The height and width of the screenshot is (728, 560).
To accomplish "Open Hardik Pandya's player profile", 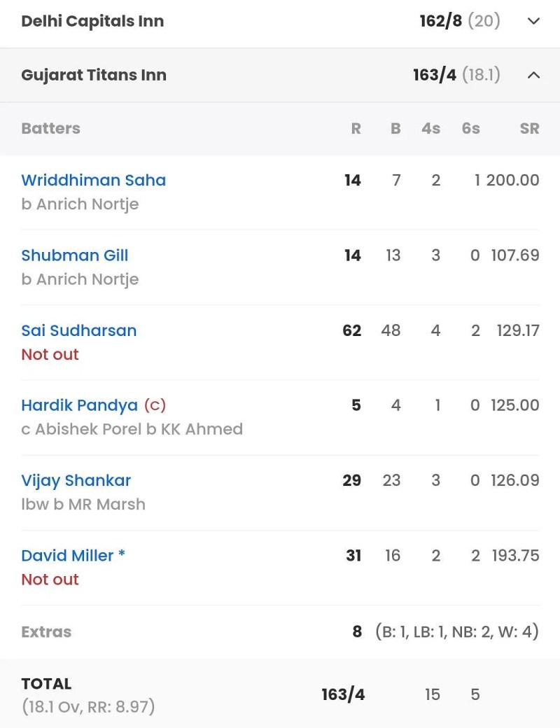I will click(79, 405).
